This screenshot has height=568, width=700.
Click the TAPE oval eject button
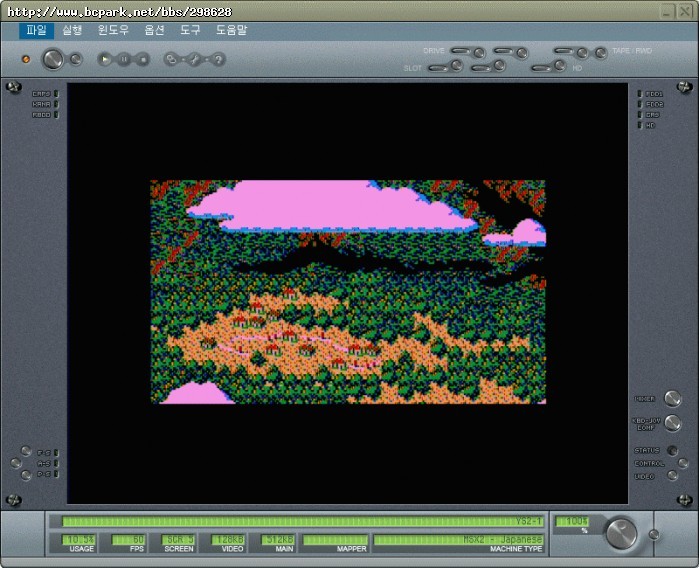[x=563, y=51]
